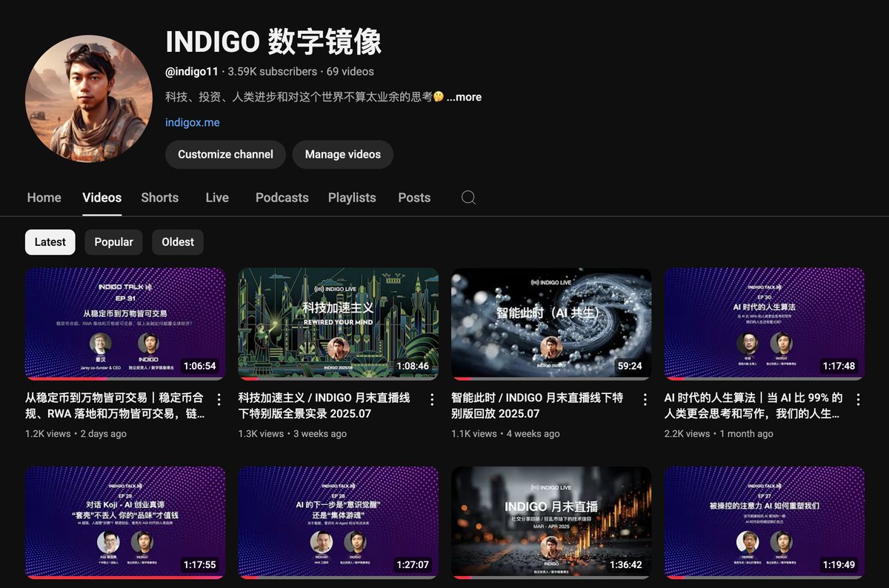Click the Customize channel button
This screenshot has height=588, width=889.
tap(225, 155)
